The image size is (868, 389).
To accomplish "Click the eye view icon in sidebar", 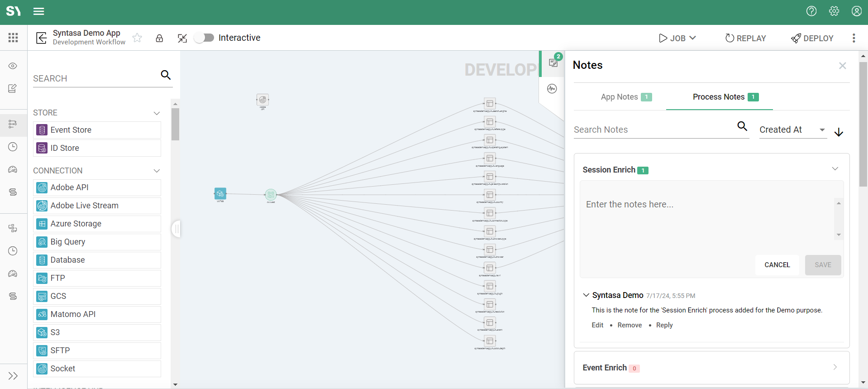I will pyautogui.click(x=13, y=66).
